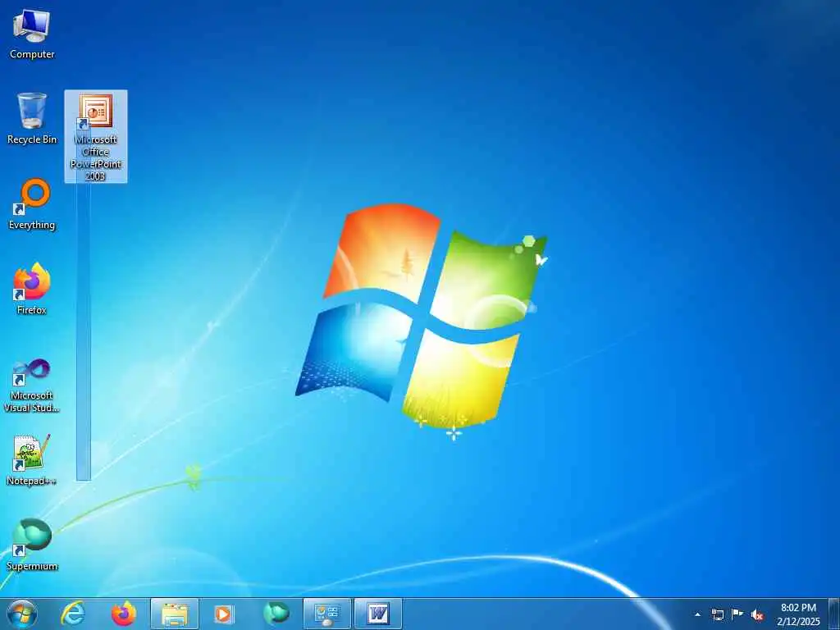The height and width of the screenshot is (630, 840).
Task: Switch to the Control Panel taskbar window
Action: (326, 614)
